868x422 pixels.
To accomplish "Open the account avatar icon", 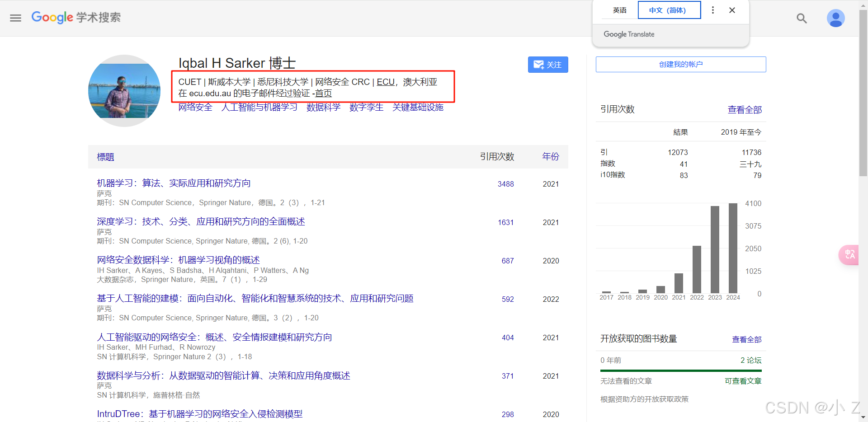I will pyautogui.click(x=835, y=18).
